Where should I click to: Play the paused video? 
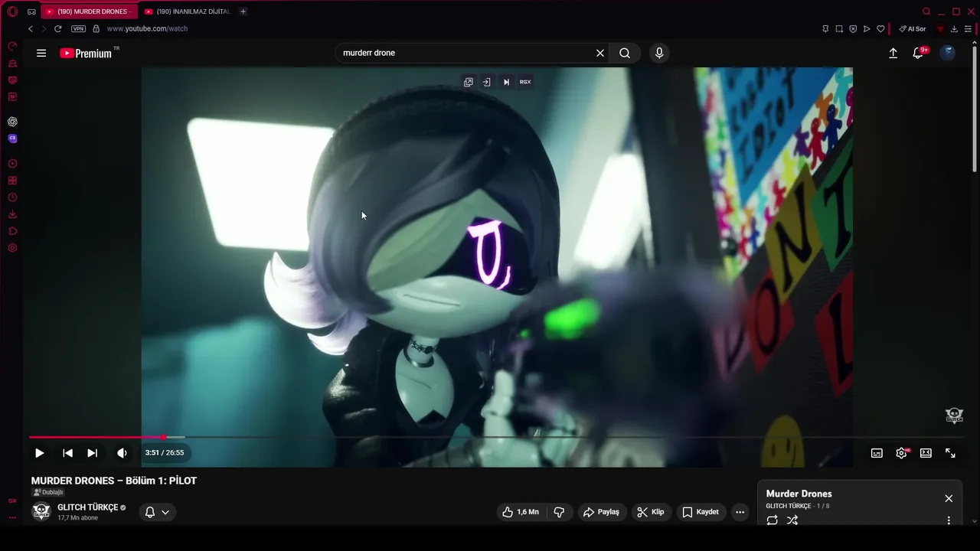[x=40, y=453]
